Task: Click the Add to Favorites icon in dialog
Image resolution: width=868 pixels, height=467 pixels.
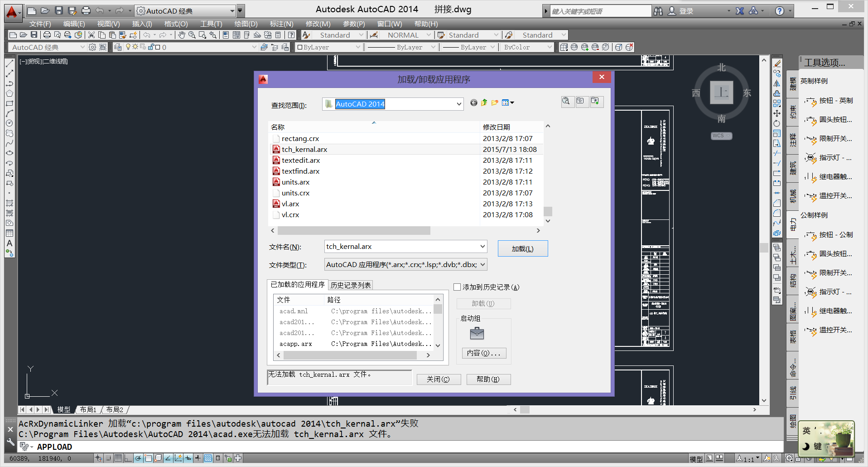Action: 596,102
